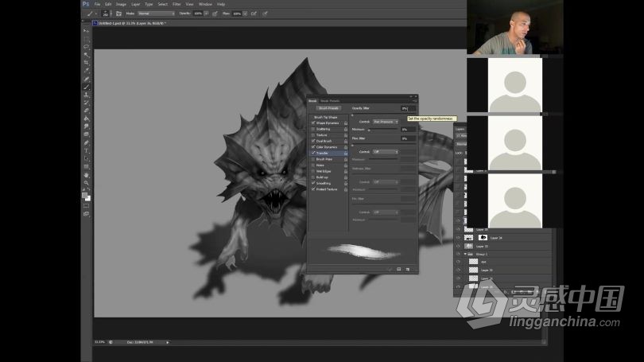Select the Clone Stamp tool
Screen dimensions: 644x362
(86, 95)
